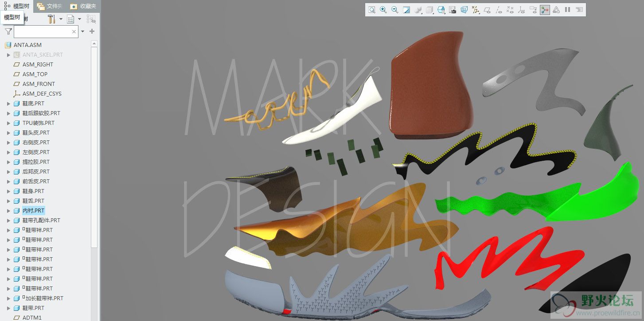Select the ASM_TOP datum plane
Image resolution: width=644 pixels, height=321 pixels.
coord(35,74)
